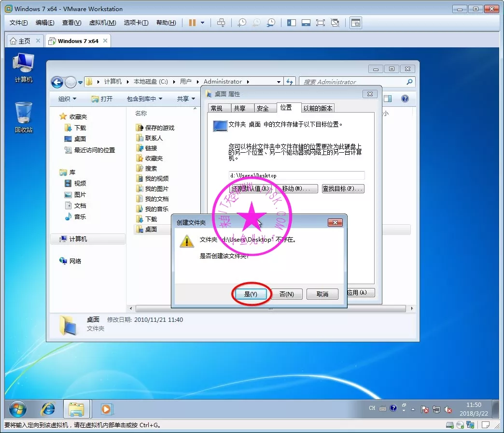The height and width of the screenshot is (433, 504).
Task: Open the 包含到库中 dropdown
Action: coord(144,99)
